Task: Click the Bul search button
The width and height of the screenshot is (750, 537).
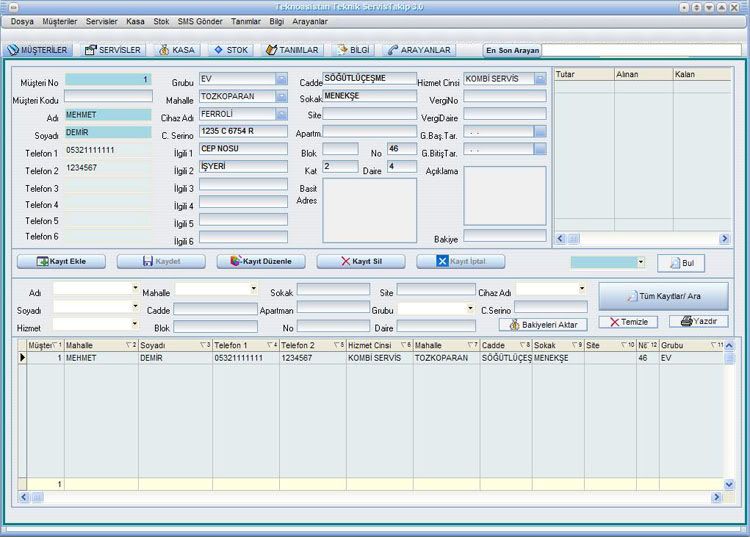Action: click(681, 263)
